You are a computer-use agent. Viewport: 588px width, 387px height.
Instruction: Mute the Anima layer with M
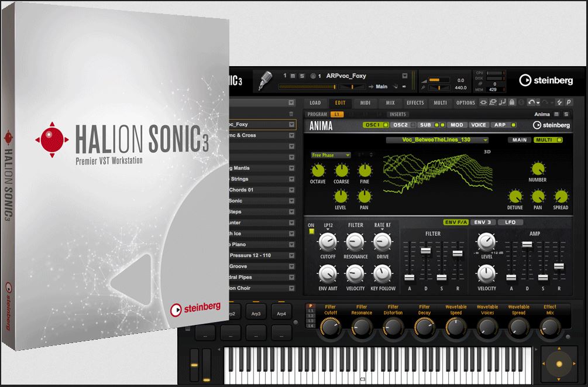click(556, 114)
